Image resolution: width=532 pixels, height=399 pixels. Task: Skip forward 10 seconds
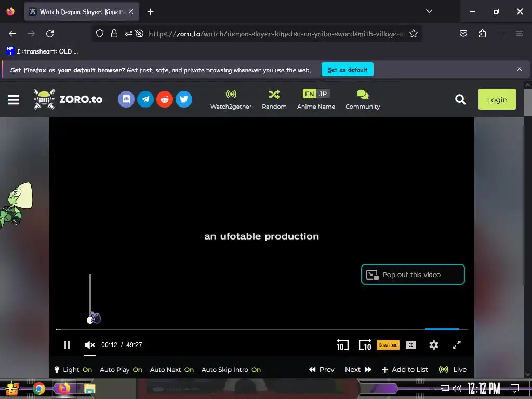(x=365, y=345)
